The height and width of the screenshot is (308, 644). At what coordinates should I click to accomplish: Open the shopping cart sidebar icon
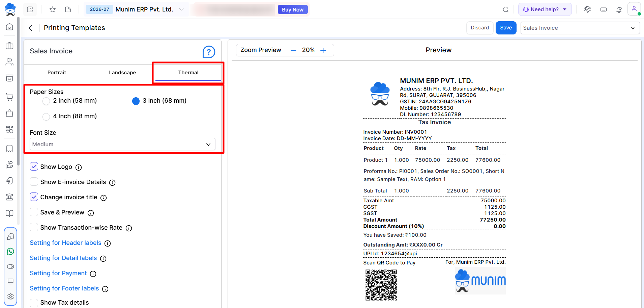[x=10, y=97]
